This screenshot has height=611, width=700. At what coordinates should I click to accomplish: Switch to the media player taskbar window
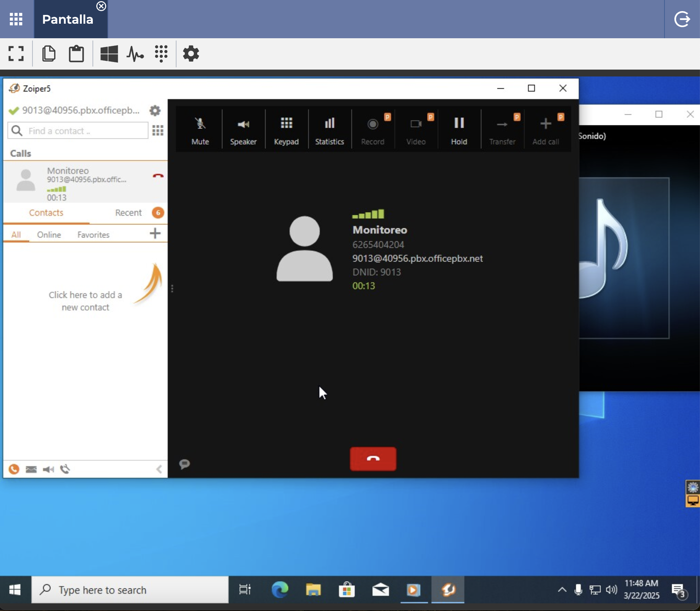click(x=414, y=590)
